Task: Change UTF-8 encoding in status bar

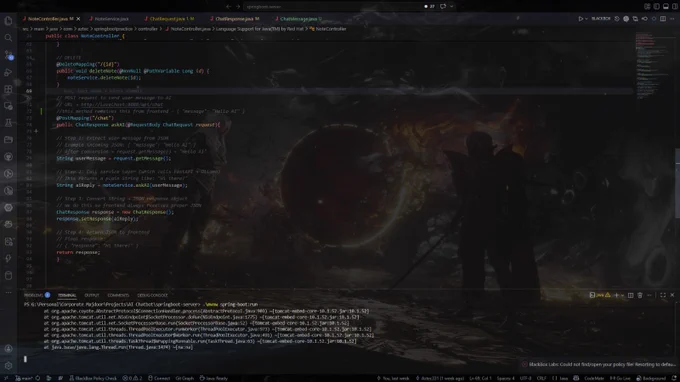Action: click(x=525, y=379)
